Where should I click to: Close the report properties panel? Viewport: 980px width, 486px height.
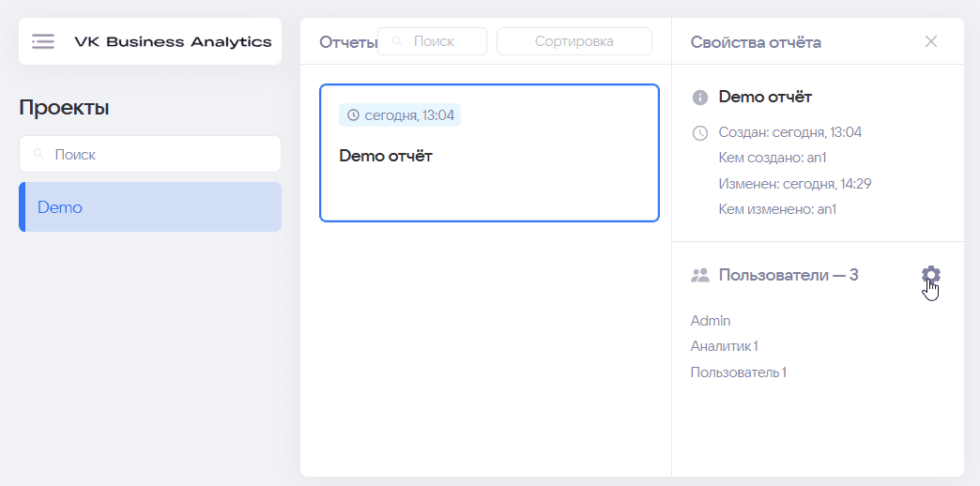tap(930, 42)
